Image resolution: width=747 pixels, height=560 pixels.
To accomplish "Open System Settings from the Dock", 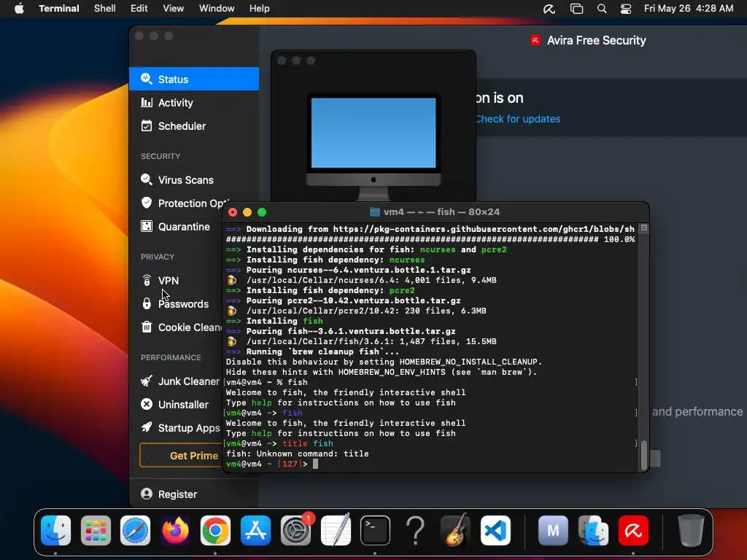I will pyautogui.click(x=296, y=530).
